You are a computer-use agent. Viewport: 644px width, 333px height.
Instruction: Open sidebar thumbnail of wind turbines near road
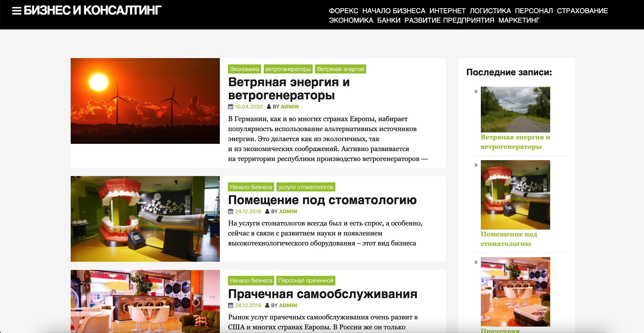point(515,109)
